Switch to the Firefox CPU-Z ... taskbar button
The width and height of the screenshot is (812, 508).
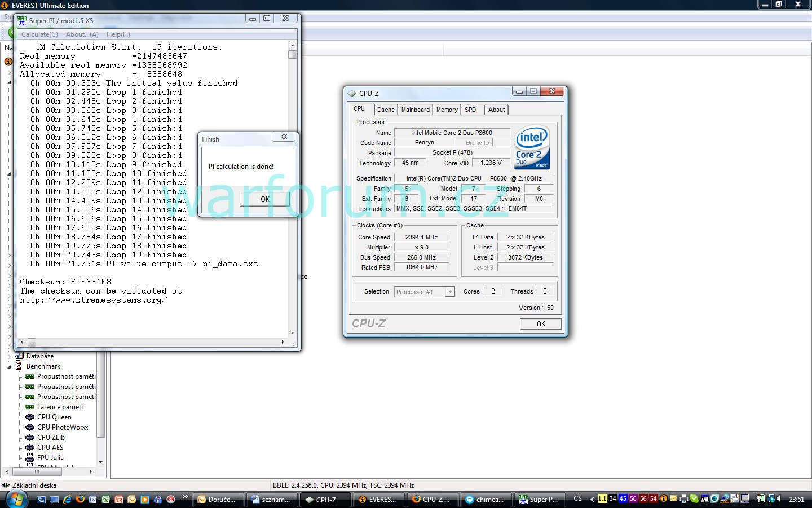click(432, 500)
